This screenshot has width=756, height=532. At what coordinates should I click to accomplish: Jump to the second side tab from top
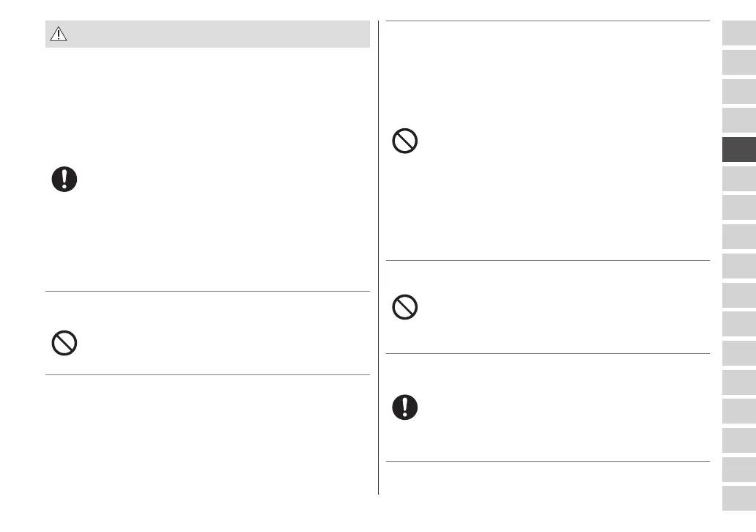[x=738, y=62]
